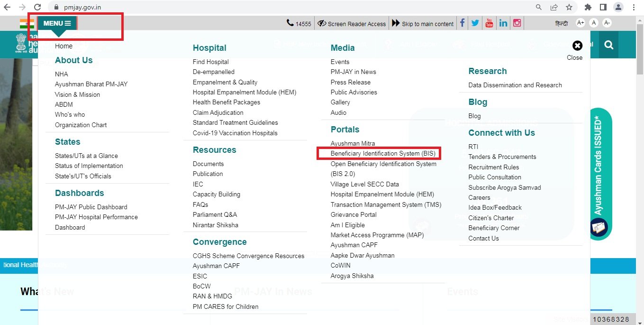The width and height of the screenshot is (644, 325).
Task: Reload the page with the refresh icon
Action: 37,7
